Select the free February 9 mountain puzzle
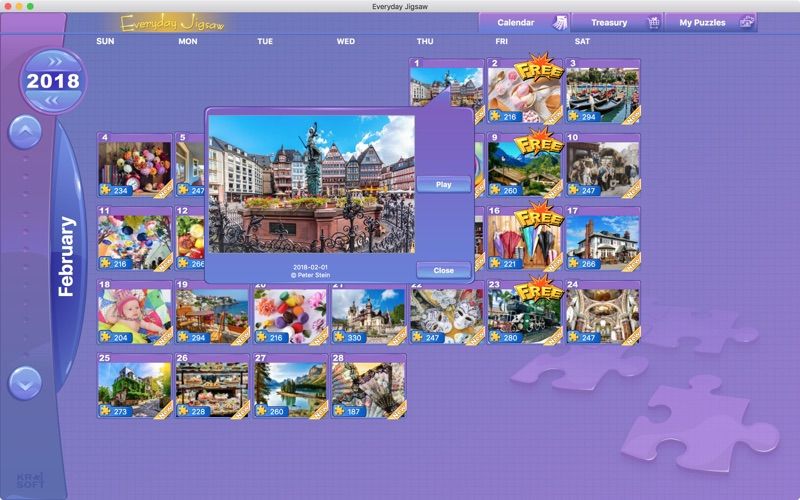The image size is (800, 500). [524, 165]
